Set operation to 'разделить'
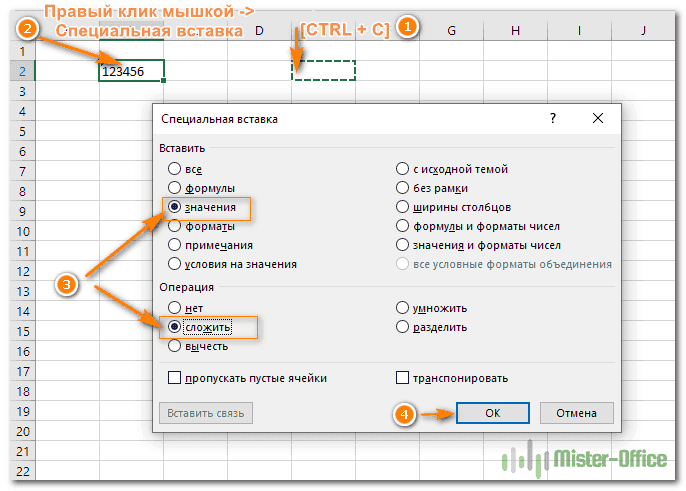 403,327
